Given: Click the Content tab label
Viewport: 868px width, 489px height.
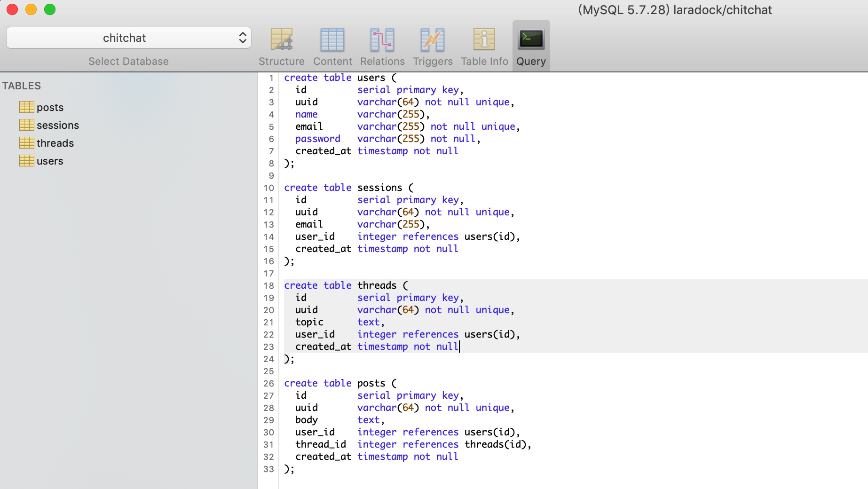Looking at the screenshot, I should [332, 62].
